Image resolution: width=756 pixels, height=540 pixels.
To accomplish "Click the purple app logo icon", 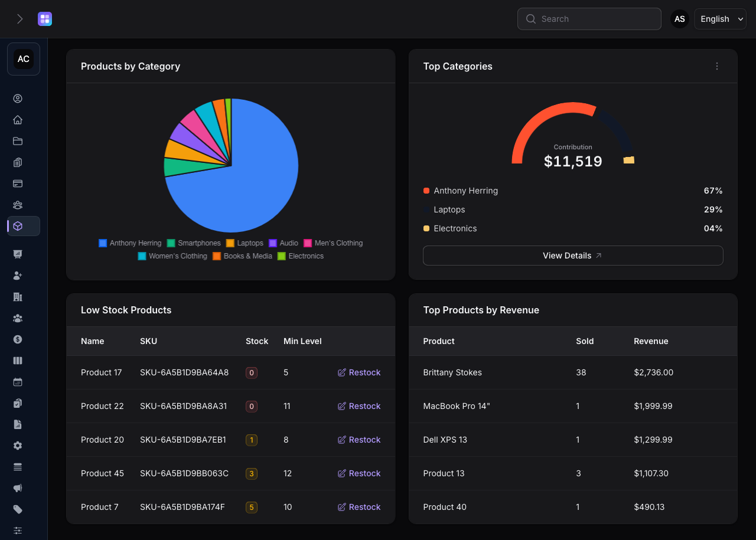I will coord(45,19).
